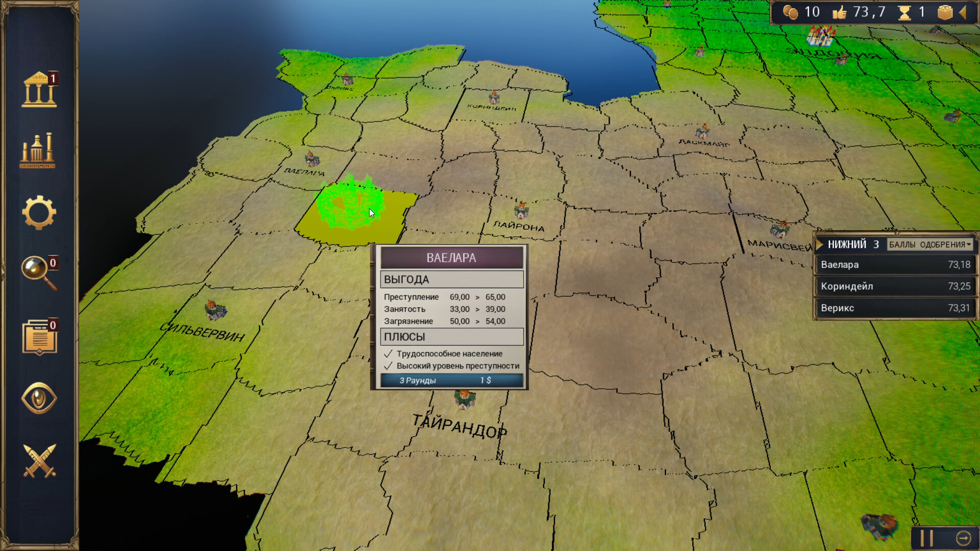Collapse the top resource bar arrow
Image resolution: width=980 pixels, height=551 pixels.
(x=963, y=12)
